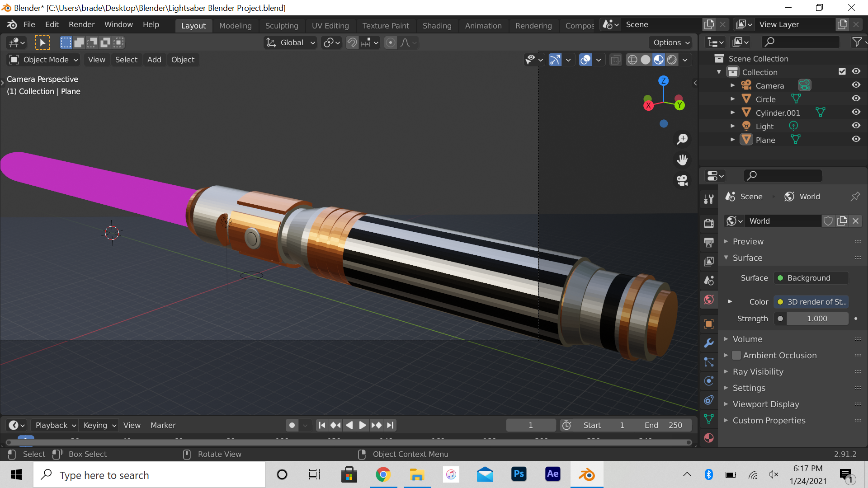
Task: Open the Material properties tab
Action: (709, 438)
